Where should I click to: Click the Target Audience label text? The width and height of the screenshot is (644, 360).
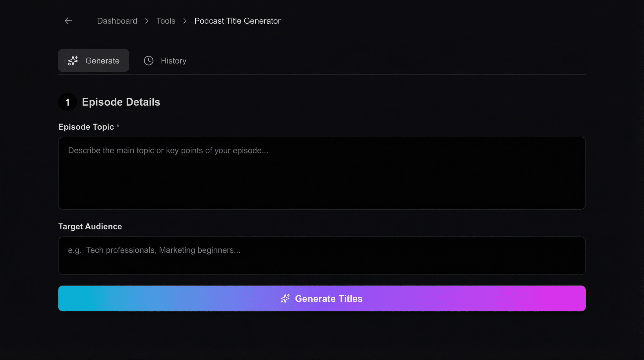[x=90, y=226]
